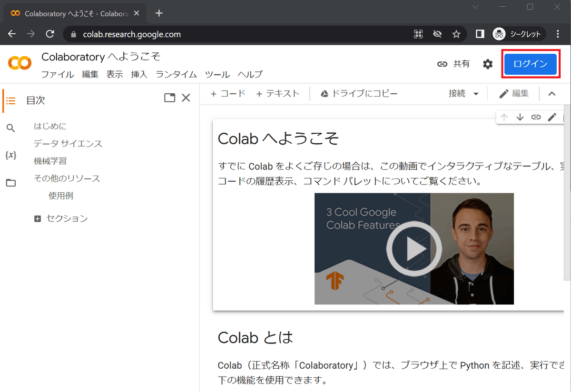Open the 挿入 menu
The width and height of the screenshot is (571, 392).
[x=139, y=75]
